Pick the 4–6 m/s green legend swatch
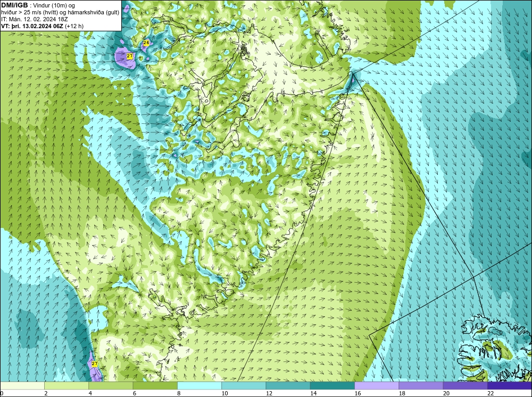 (x=111, y=386)
